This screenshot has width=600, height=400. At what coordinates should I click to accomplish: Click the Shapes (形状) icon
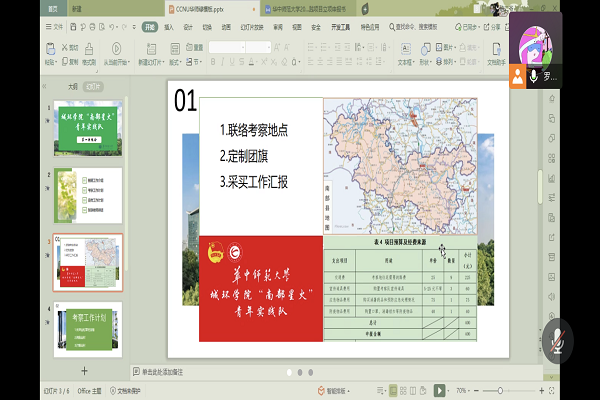pos(425,49)
